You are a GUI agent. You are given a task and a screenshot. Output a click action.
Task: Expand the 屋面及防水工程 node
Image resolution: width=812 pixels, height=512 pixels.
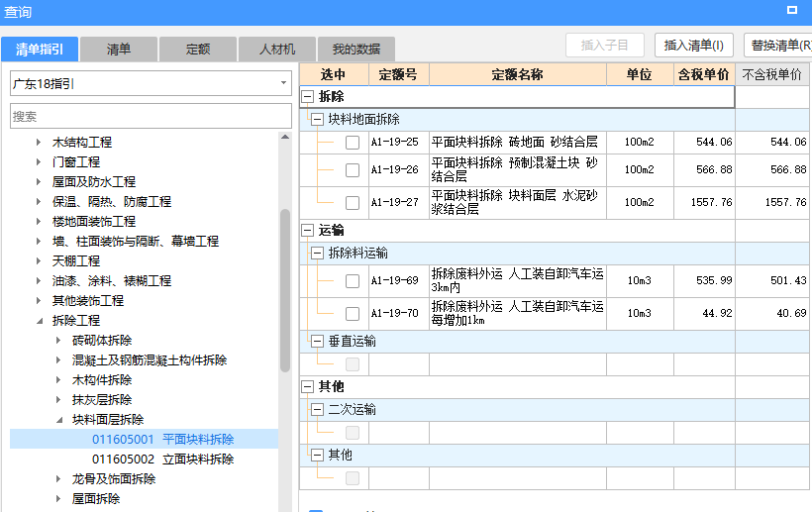(39, 181)
